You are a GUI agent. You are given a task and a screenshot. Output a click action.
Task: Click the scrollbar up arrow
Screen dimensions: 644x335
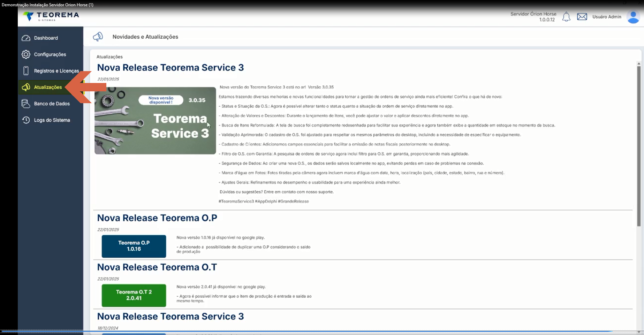point(639,63)
